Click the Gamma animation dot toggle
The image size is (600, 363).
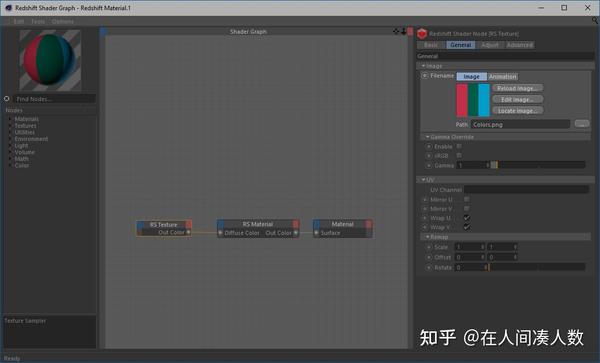[x=429, y=166]
